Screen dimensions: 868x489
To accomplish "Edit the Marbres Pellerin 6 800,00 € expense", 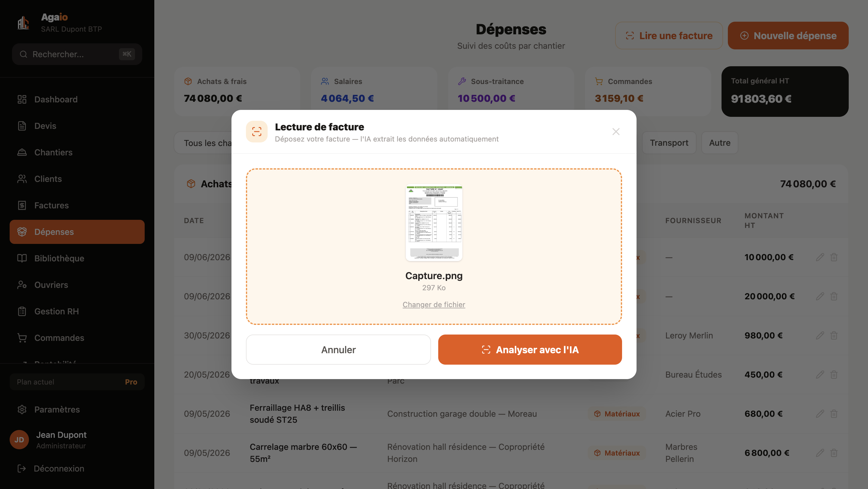I will (820, 453).
